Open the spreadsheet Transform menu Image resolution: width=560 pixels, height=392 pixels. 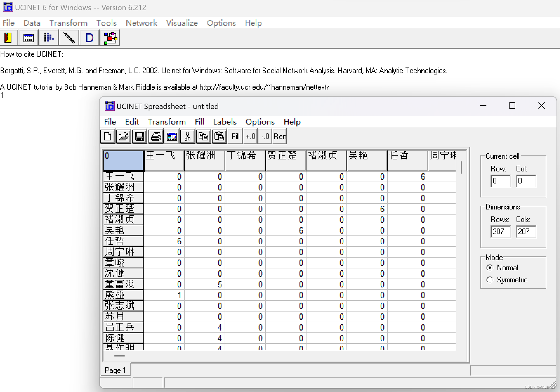click(x=167, y=122)
